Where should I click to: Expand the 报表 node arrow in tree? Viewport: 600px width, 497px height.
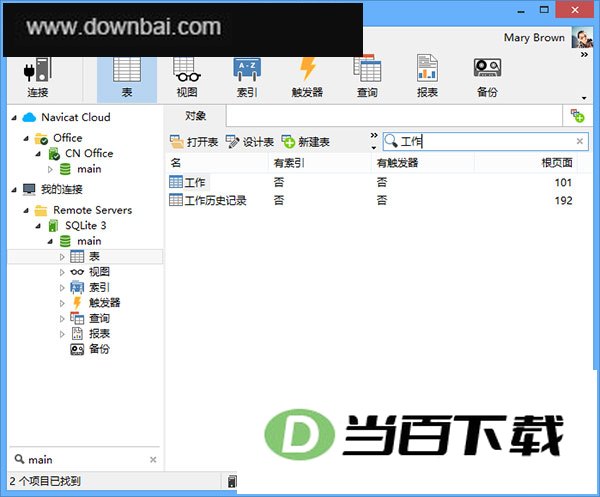(x=62, y=334)
